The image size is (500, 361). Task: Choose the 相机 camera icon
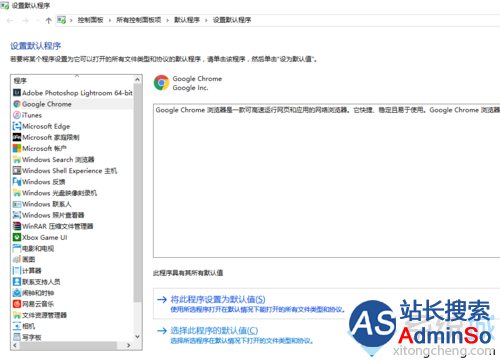[x=17, y=326]
